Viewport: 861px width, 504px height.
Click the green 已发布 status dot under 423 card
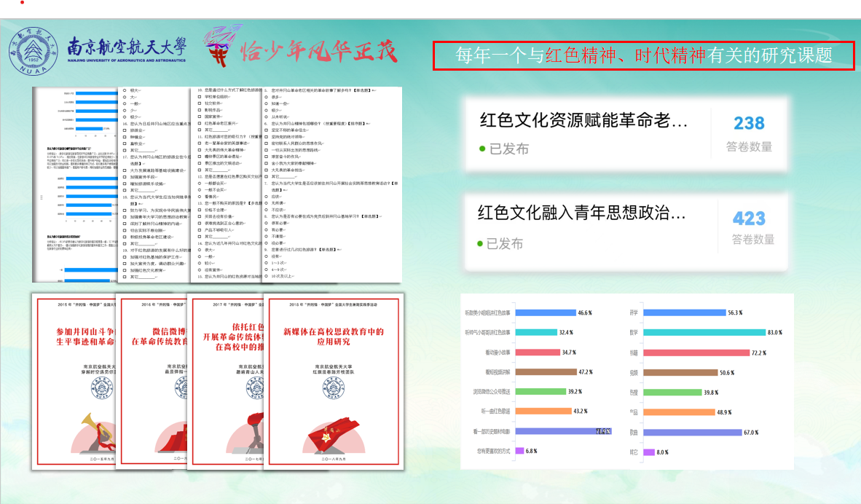(x=481, y=244)
